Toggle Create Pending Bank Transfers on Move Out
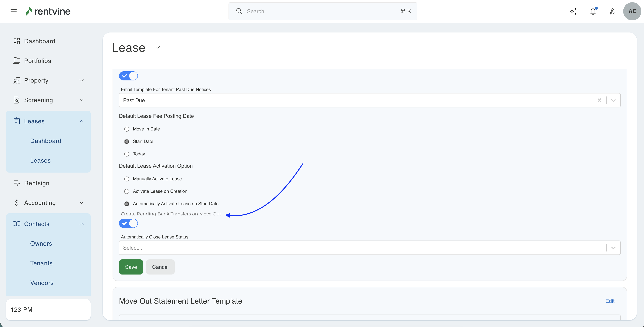 click(128, 223)
